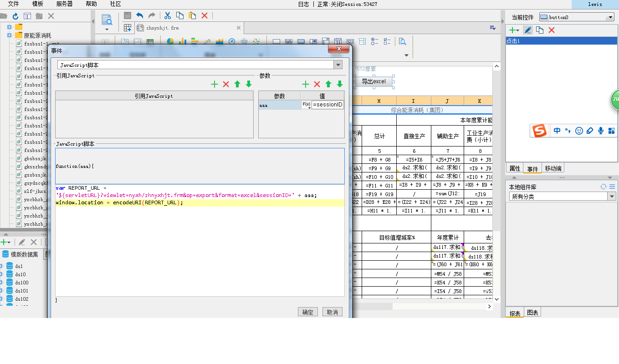
Task: Open the 当前控件 button0 combo box
Action: (577, 17)
